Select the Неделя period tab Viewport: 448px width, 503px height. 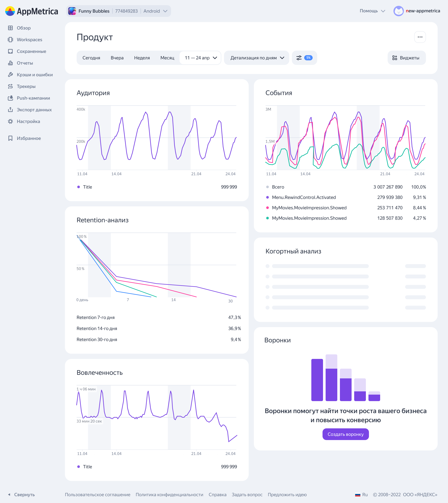[x=142, y=58]
